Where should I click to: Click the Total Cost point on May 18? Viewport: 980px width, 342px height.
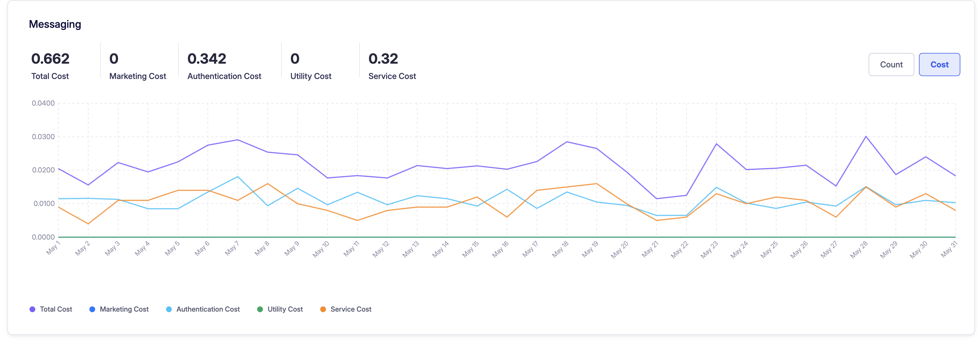[x=567, y=142]
